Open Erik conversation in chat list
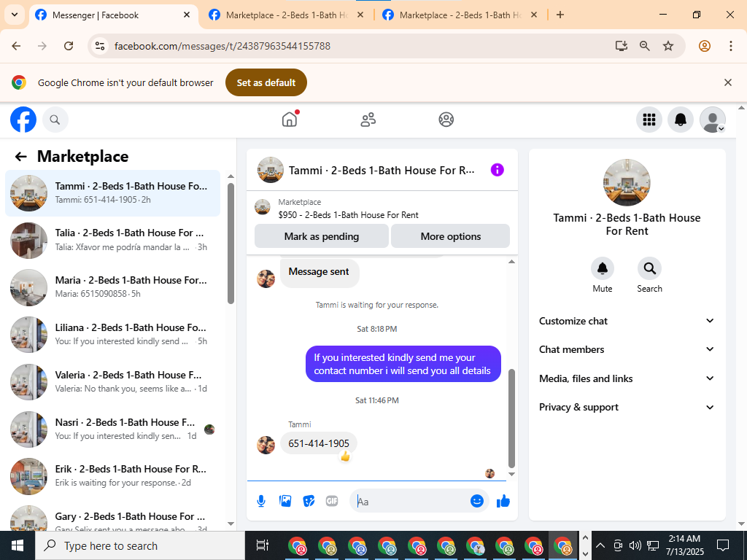The height and width of the screenshot is (560, 747). [x=113, y=476]
